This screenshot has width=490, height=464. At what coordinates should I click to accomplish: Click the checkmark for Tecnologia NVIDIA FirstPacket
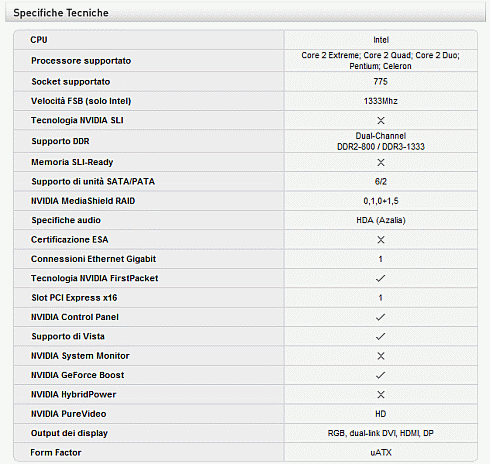tap(381, 278)
